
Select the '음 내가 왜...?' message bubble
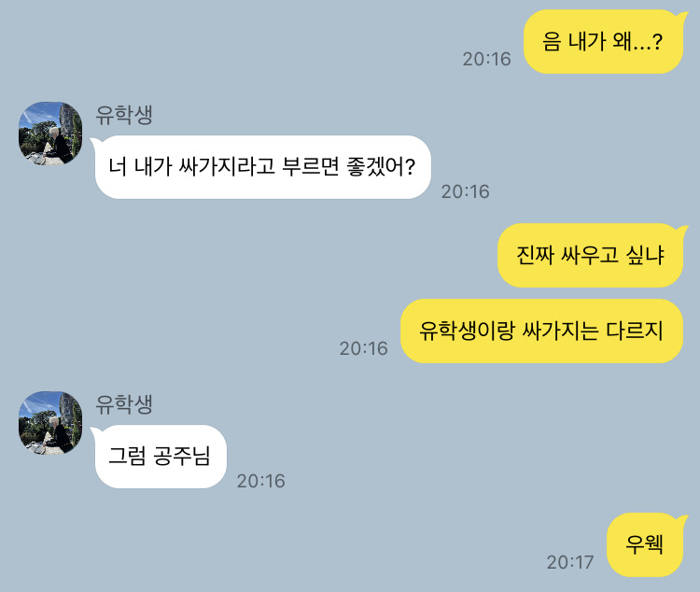point(604,41)
